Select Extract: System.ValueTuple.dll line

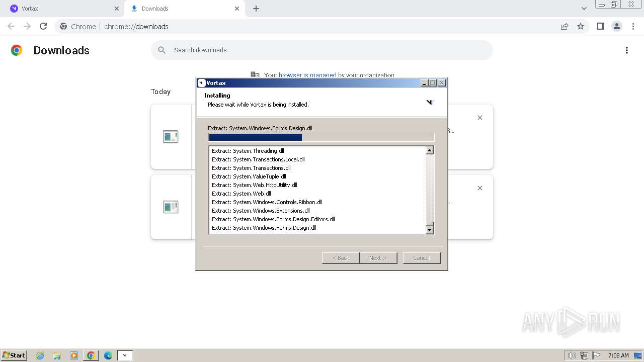pos(249,176)
